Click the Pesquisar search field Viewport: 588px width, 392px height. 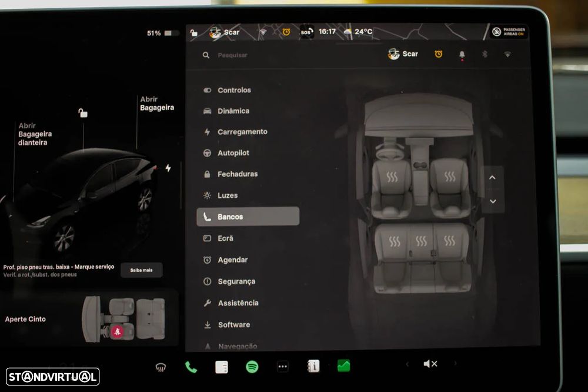(232, 55)
